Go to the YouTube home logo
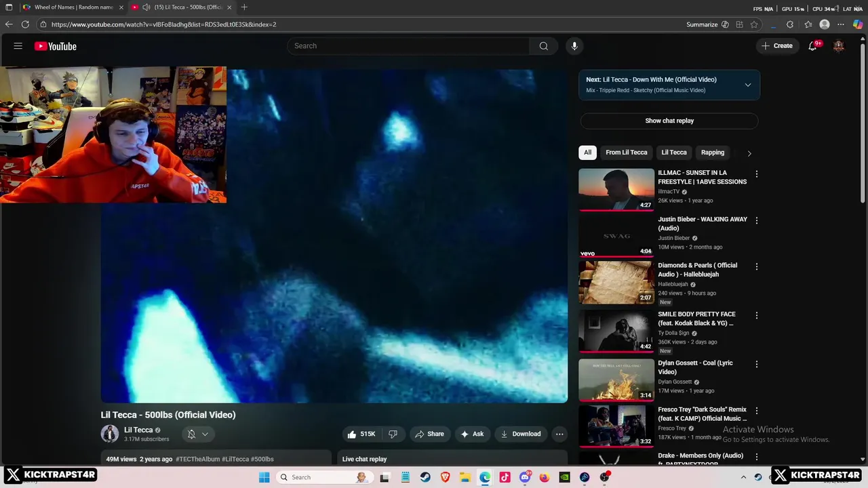The image size is (868, 488). click(x=56, y=46)
